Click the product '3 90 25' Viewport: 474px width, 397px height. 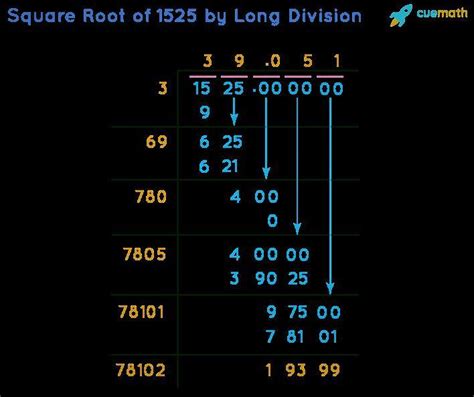tap(269, 278)
